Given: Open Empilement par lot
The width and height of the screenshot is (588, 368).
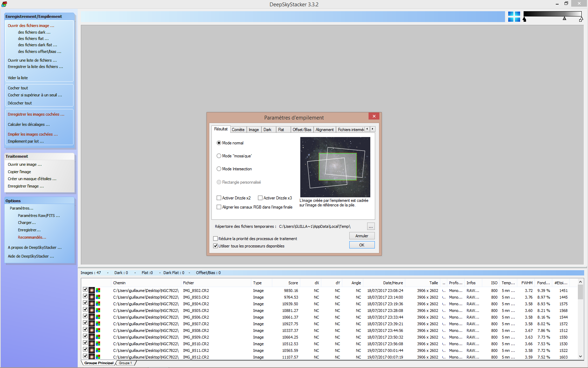Looking at the screenshot, I should pyautogui.click(x=26, y=141).
